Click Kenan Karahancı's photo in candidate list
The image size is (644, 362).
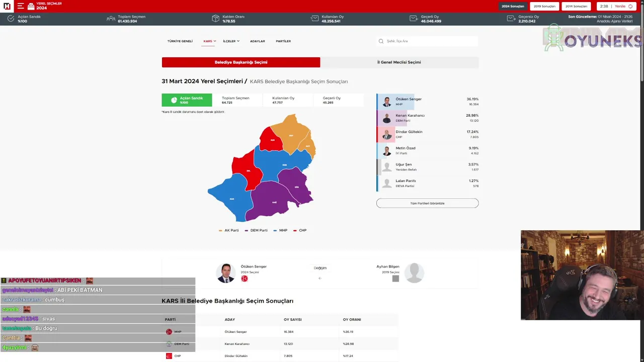point(386,118)
